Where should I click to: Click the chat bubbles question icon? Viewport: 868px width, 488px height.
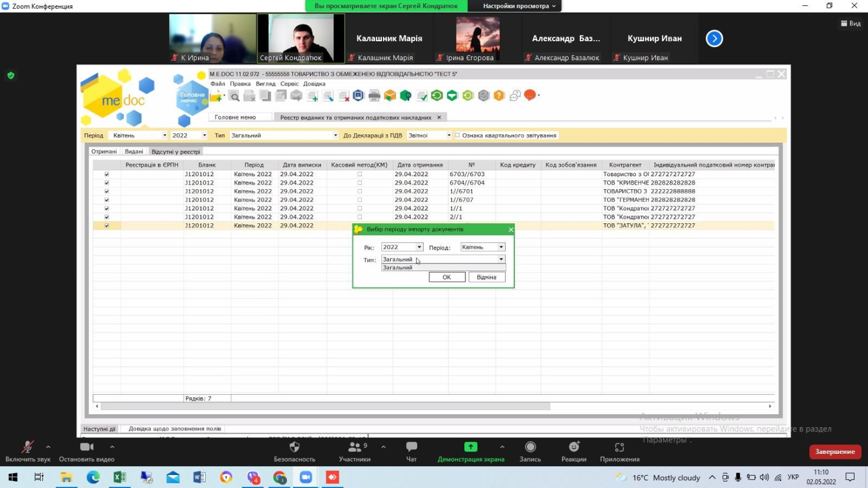click(x=515, y=95)
